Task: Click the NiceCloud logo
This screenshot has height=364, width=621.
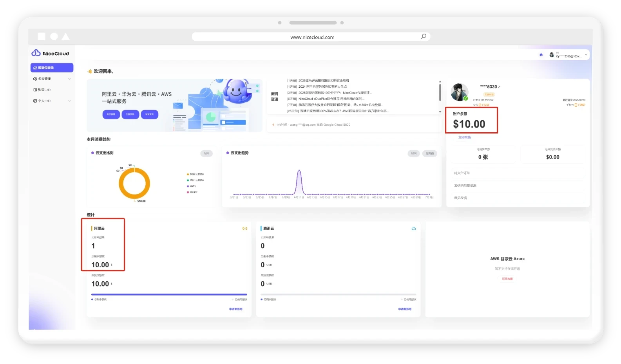Action: click(x=50, y=53)
